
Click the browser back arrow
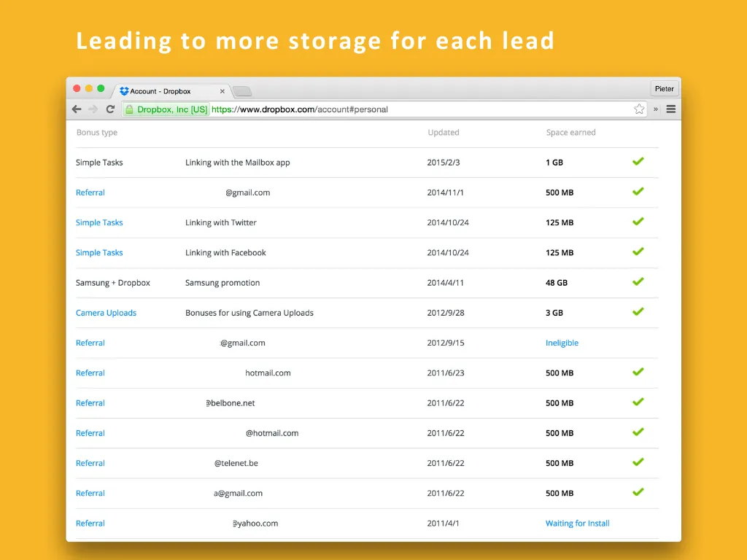click(77, 109)
